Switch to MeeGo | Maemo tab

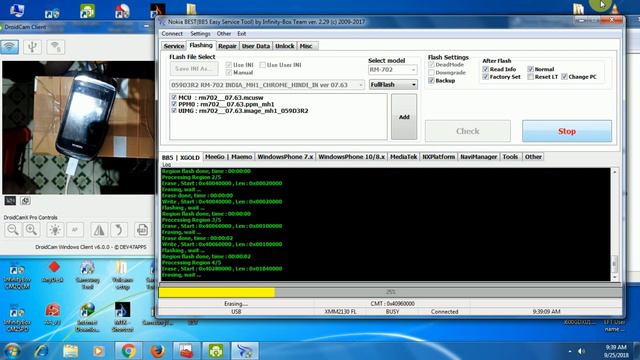(x=229, y=157)
